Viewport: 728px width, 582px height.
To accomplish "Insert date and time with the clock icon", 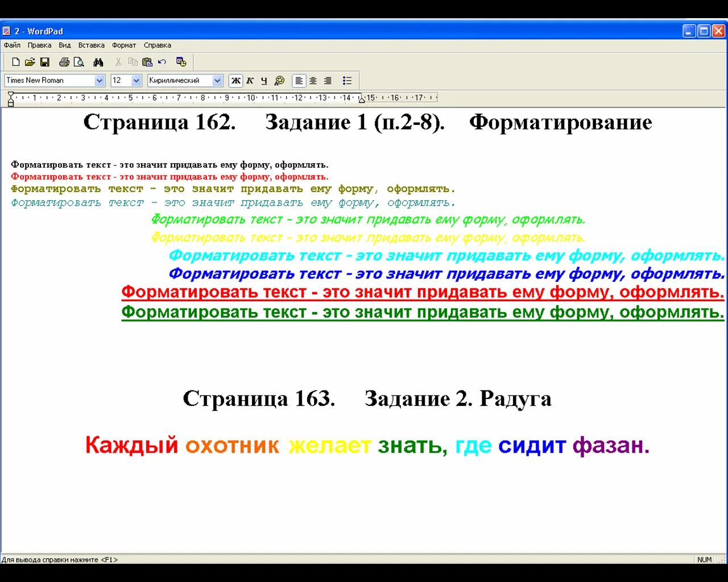I will click(181, 62).
